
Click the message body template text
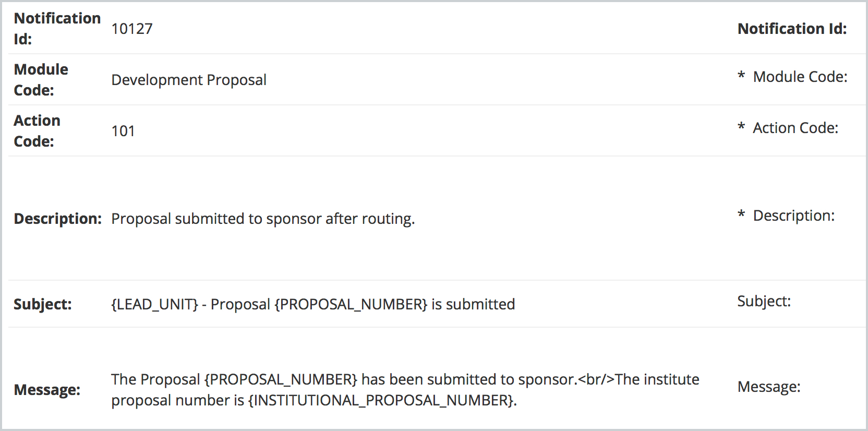(405, 390)
